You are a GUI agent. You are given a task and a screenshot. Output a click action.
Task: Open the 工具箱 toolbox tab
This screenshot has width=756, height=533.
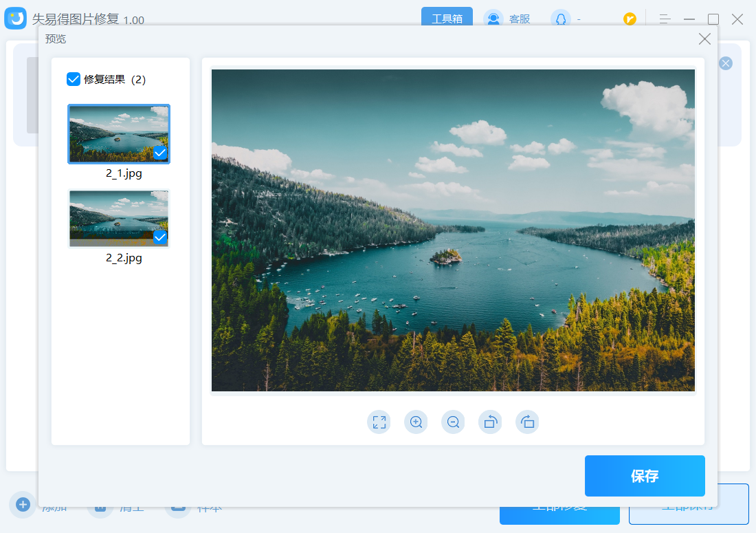(x=447, y=19)
